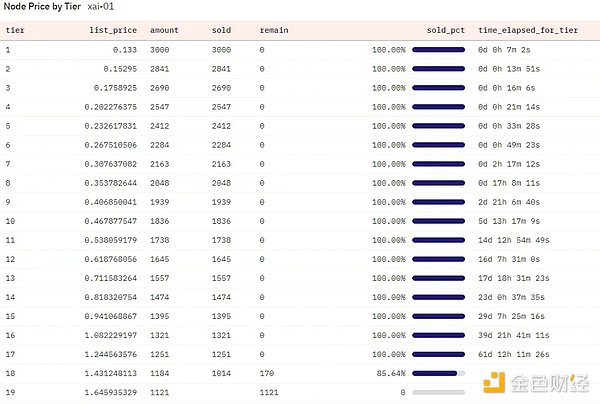This screenshot has height=404, width=600.
Task: Select the list price 0.133 cell
Action: coord(126,49)
